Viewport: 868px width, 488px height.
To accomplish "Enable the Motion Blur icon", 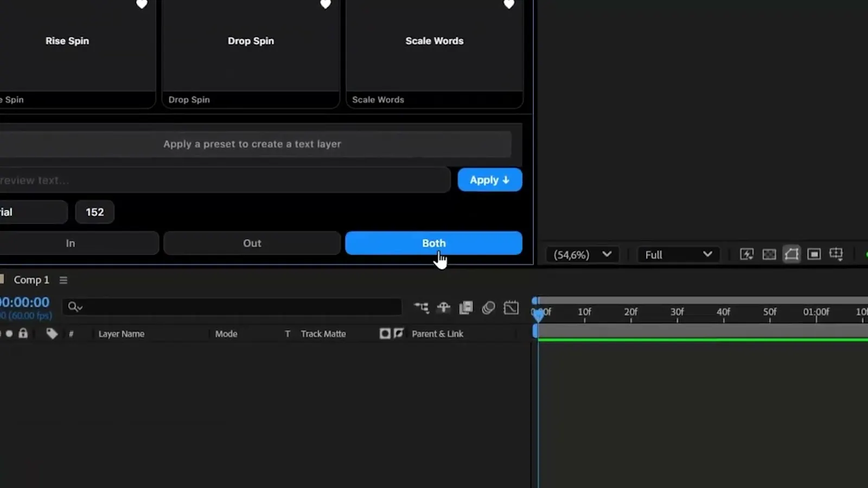I will [x=488, y=308].
